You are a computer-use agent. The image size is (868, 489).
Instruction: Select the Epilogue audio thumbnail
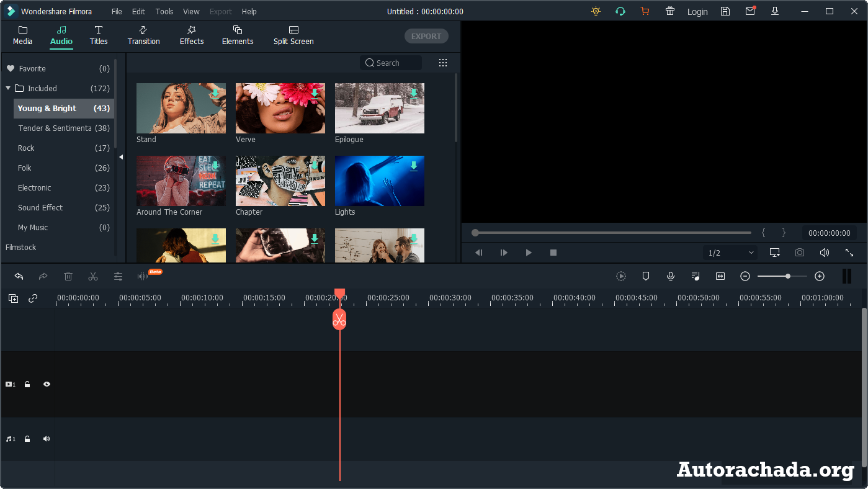pos(379,109)
